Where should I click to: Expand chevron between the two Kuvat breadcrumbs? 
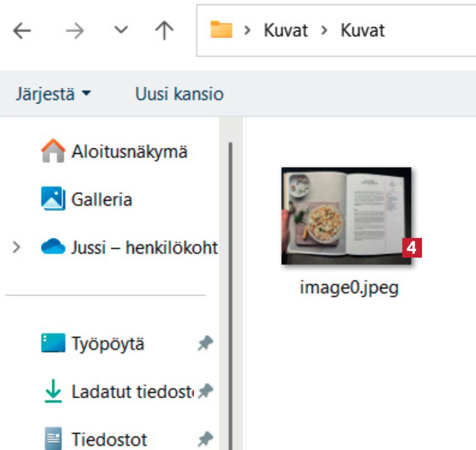324,30
